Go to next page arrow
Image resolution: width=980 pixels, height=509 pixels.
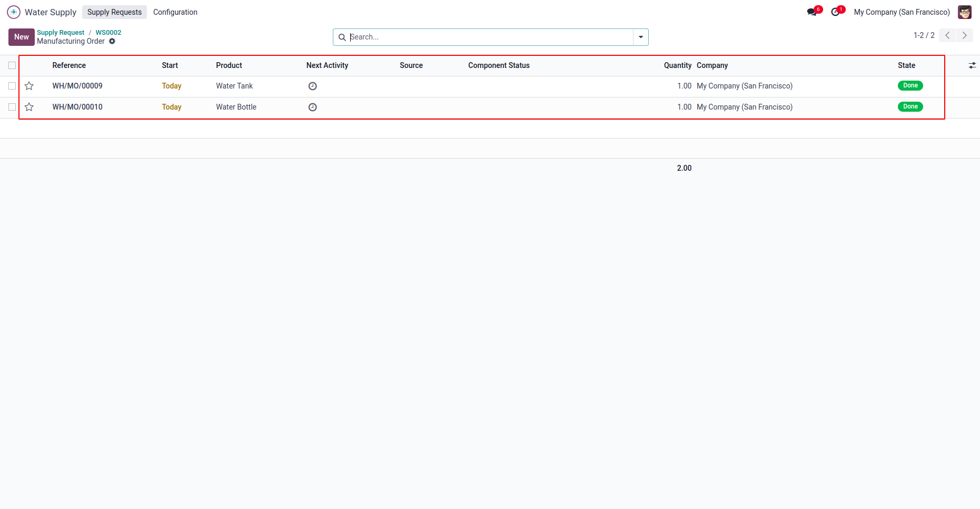pyautogui.click(x=965, y=35)
